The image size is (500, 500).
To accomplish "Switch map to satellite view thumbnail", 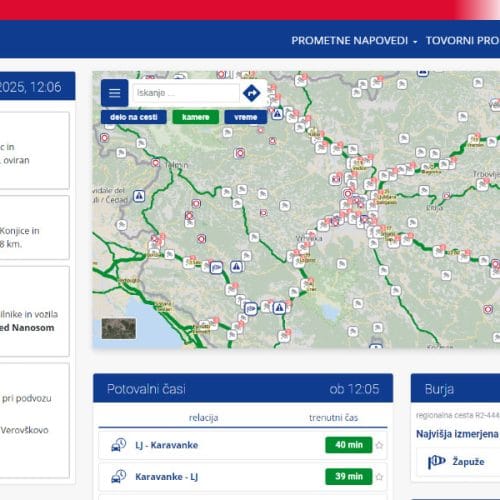I will tap(119, 328).
